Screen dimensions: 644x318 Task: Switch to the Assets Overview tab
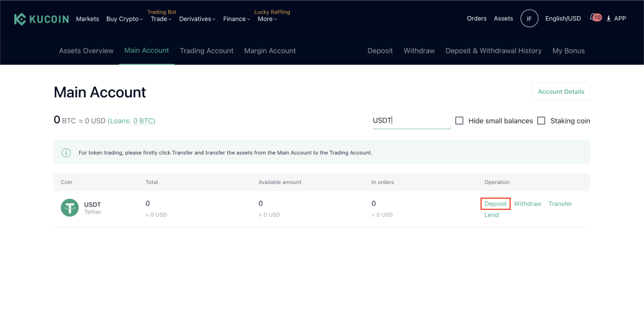[x=86, y=51]
